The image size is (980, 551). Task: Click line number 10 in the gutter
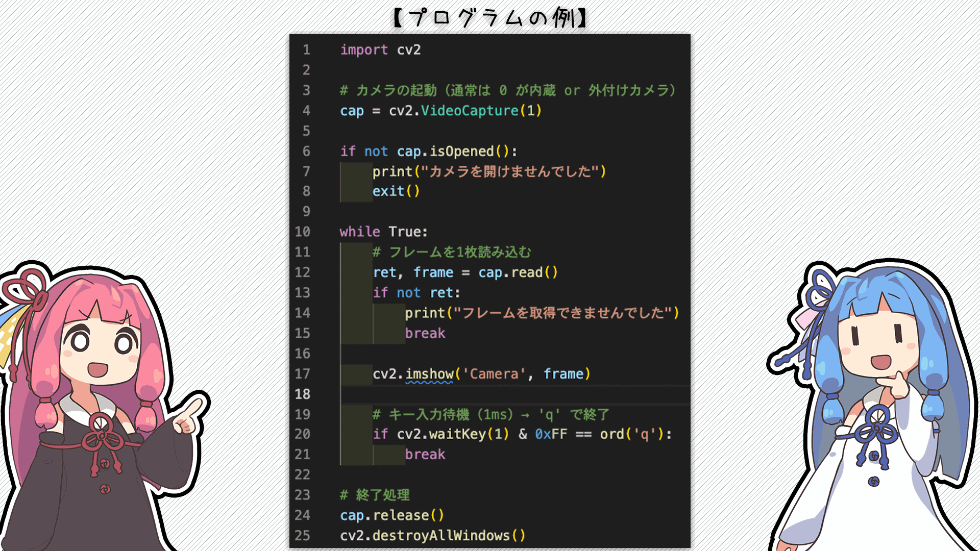(x=302, y=232)
